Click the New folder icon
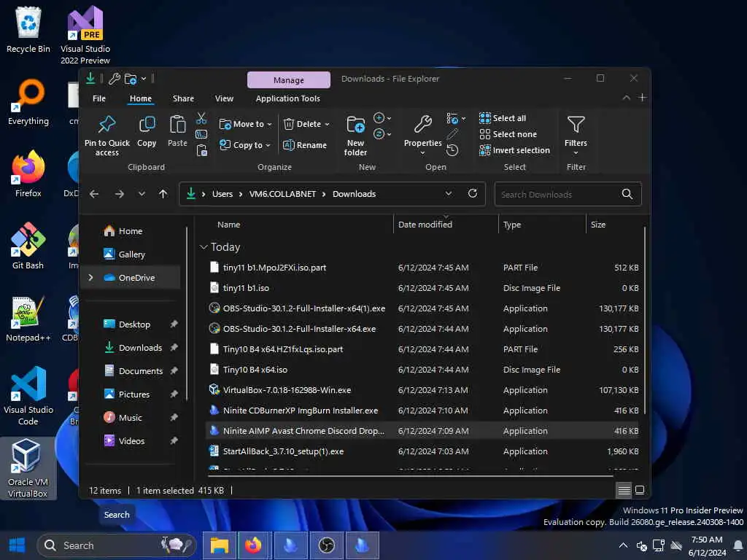747x560 pixels. click(x=355, y=124)
